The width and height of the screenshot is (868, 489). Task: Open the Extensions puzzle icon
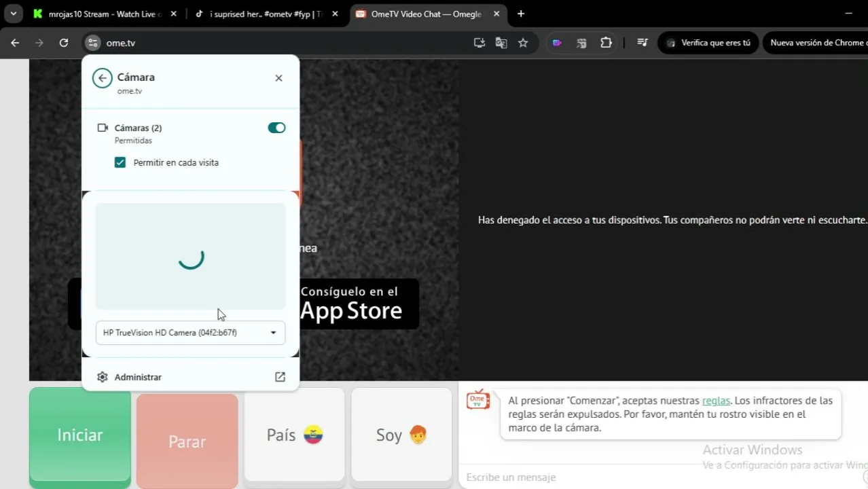tap(606, 43)
